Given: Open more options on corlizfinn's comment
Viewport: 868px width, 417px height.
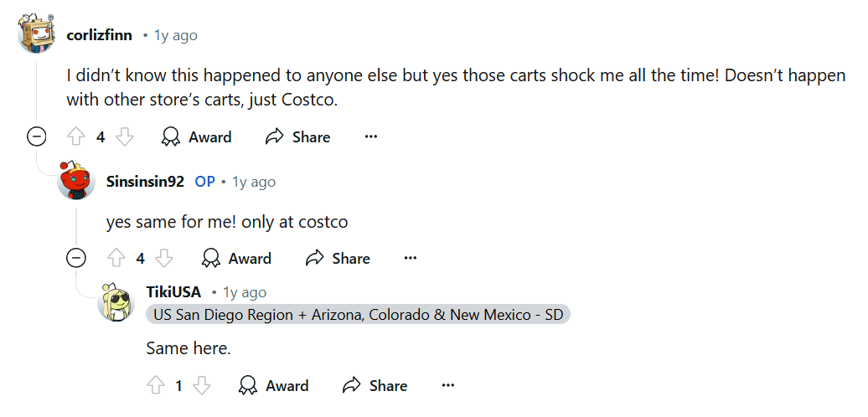Looking at the screenshot, I should [x=371, y=136].
